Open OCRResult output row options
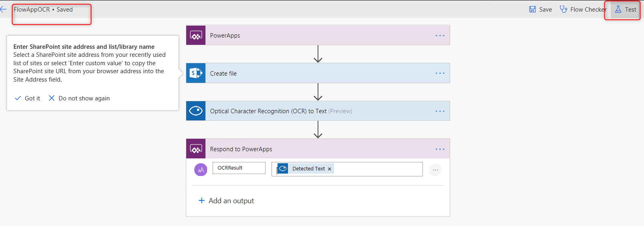The height and width of the screenshot is (226, 644). pyautogui.click(x=435, y=170)
